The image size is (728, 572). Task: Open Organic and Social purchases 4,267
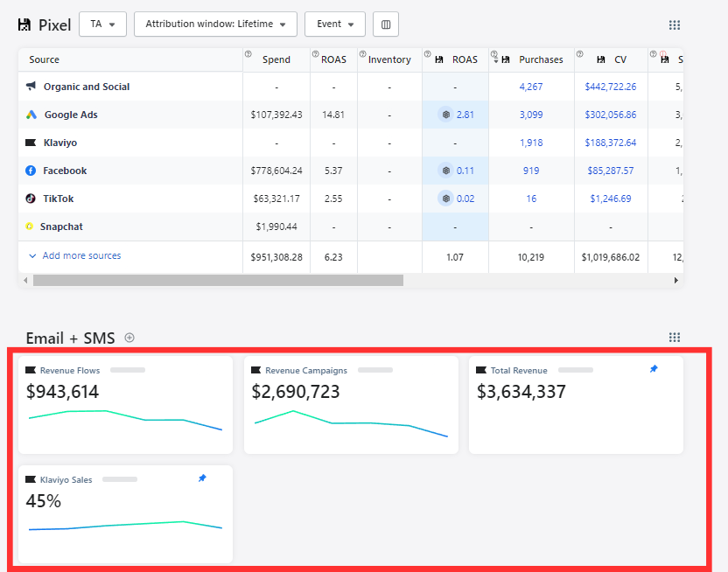click(531, 87)
